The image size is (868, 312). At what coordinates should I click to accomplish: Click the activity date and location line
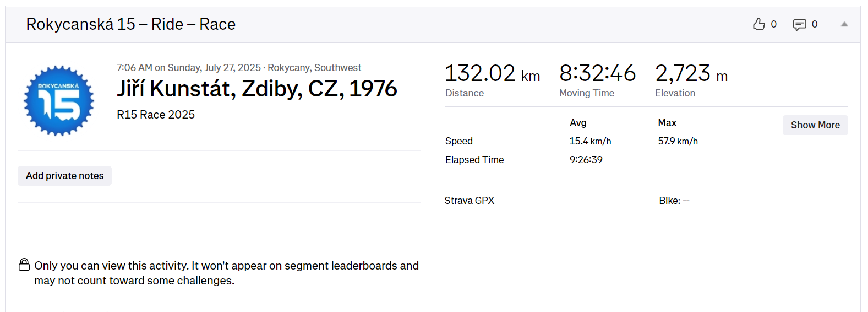tap(238, 68)
